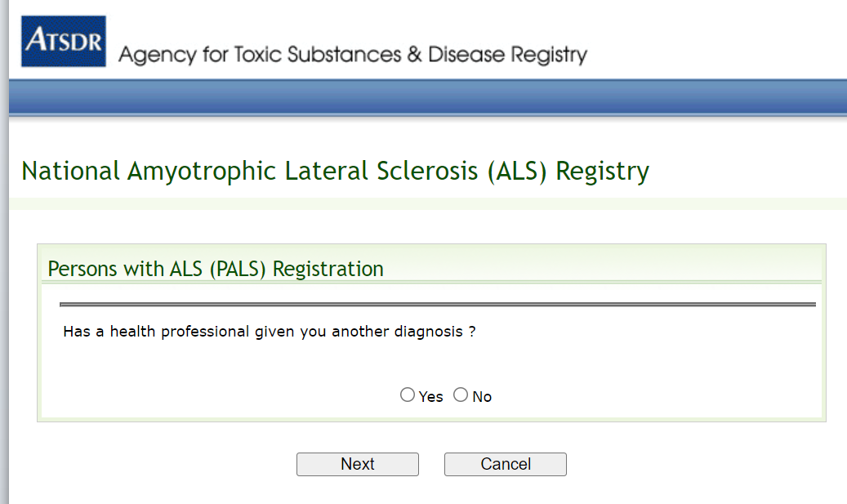Click the gray divider line above the question
The image size is (847, 504).
point(437,305)
